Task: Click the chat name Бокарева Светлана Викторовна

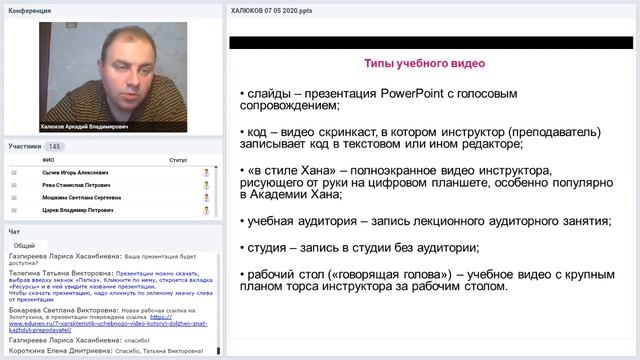Action: (x=64, y=310)
